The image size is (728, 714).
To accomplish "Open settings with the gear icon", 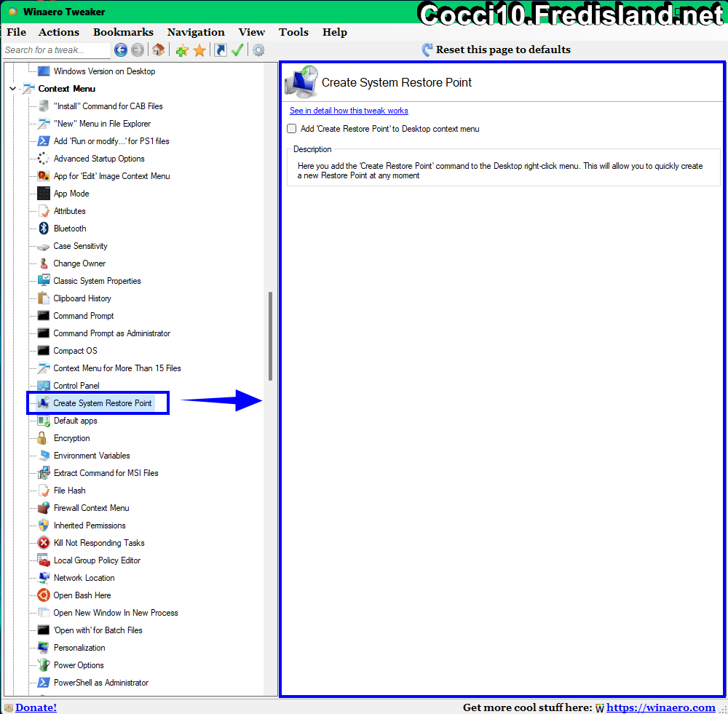I will (258, 49).
